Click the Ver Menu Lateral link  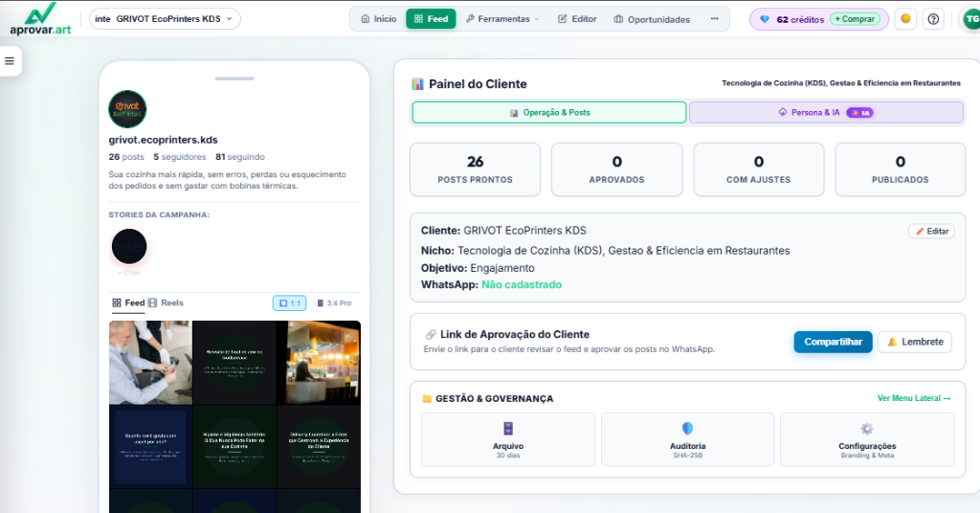click(914, 398)
